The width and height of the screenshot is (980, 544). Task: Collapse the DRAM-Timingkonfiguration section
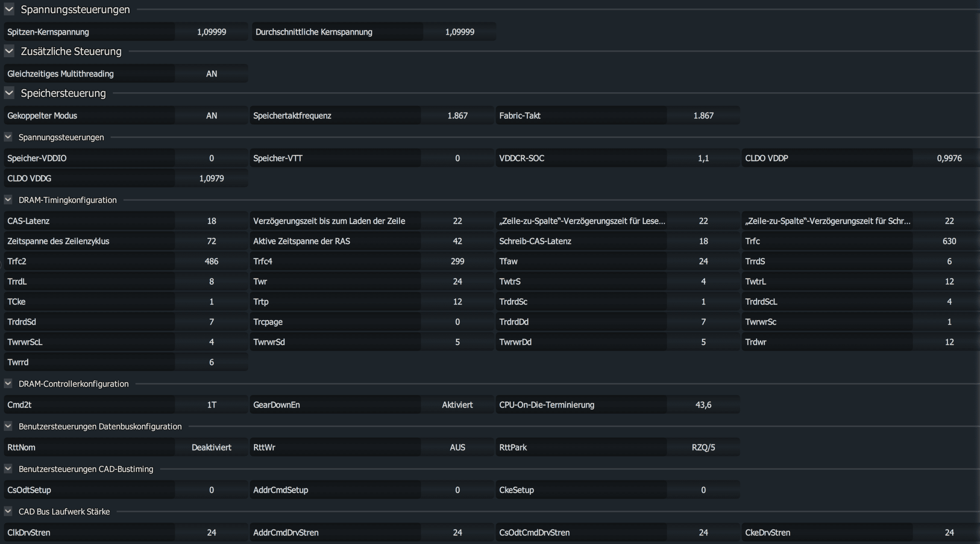click(8, 200)
